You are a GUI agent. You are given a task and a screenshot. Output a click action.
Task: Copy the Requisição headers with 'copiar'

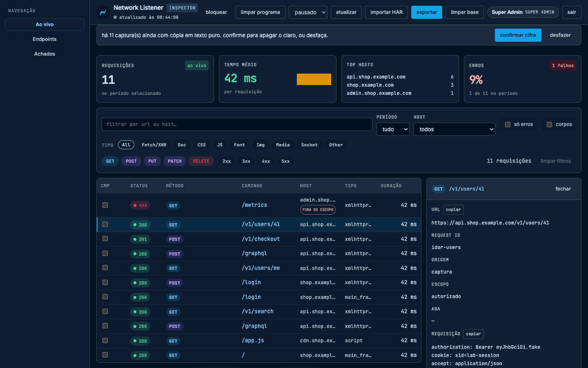[473, 334]
